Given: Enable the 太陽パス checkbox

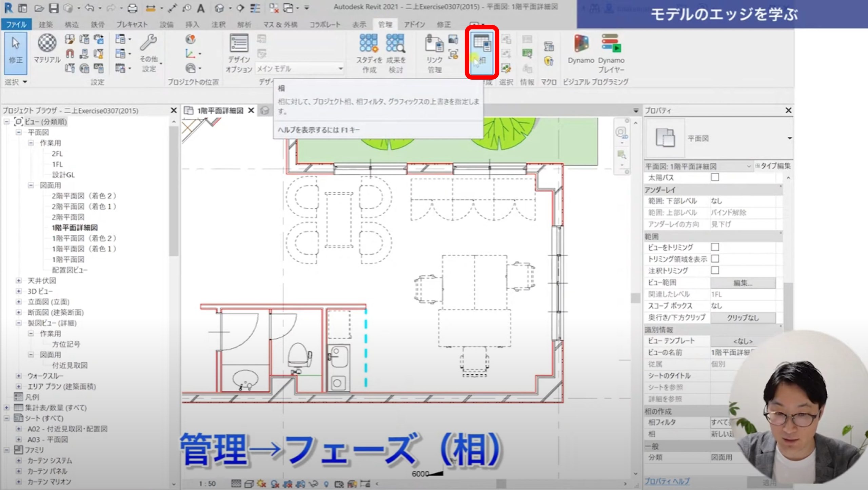Looking at the screenshot, I should 715,177.
